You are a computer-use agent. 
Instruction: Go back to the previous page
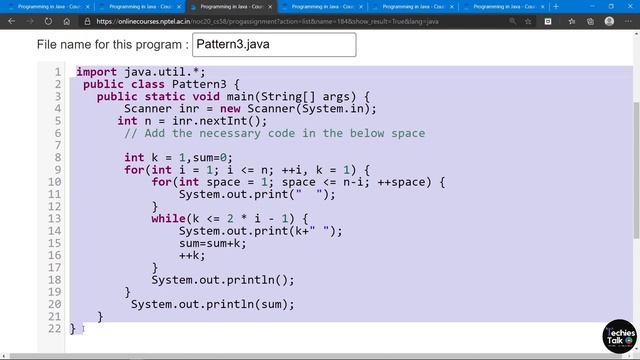pos(11,21)
